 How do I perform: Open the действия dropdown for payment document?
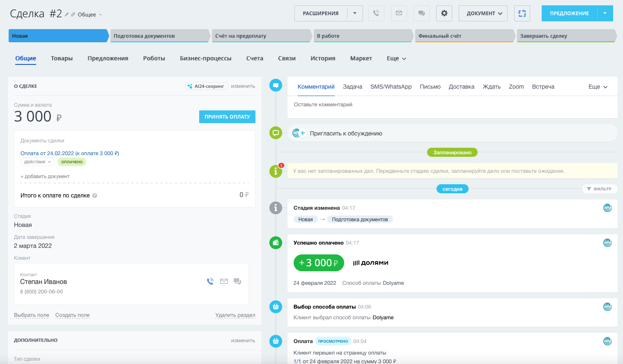pos(37,162)
